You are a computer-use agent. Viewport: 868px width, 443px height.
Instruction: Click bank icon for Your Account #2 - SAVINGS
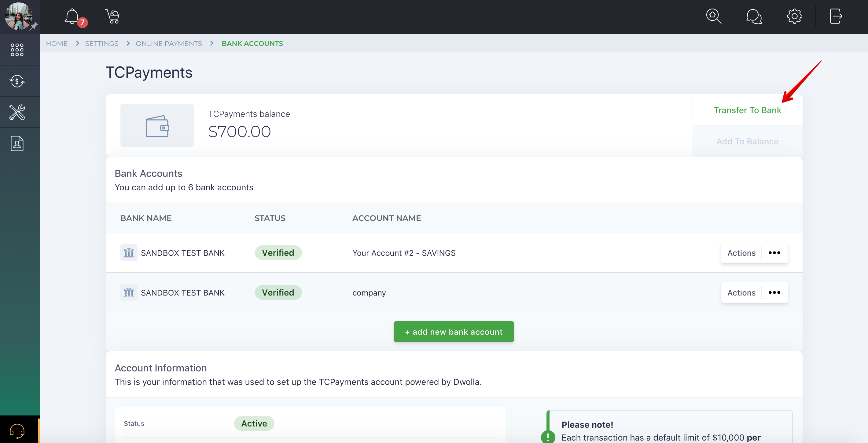coord(129,253)
